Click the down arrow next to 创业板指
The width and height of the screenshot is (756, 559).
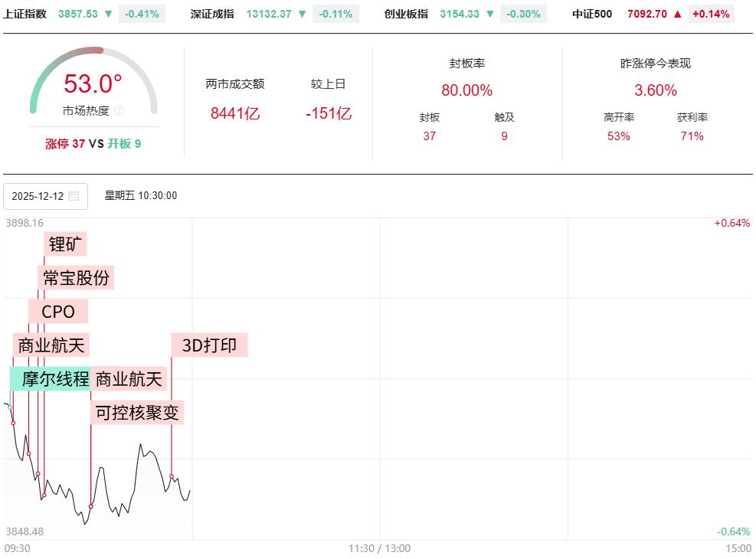[x=489, y=14]
